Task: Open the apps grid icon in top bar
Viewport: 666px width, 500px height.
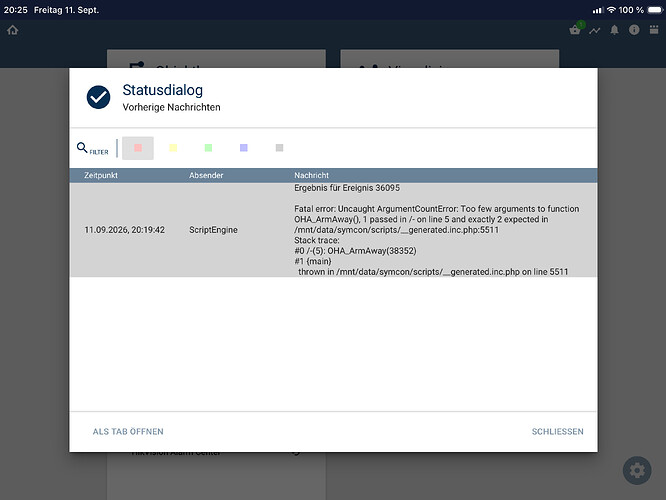Action: [x=654, y=30]
